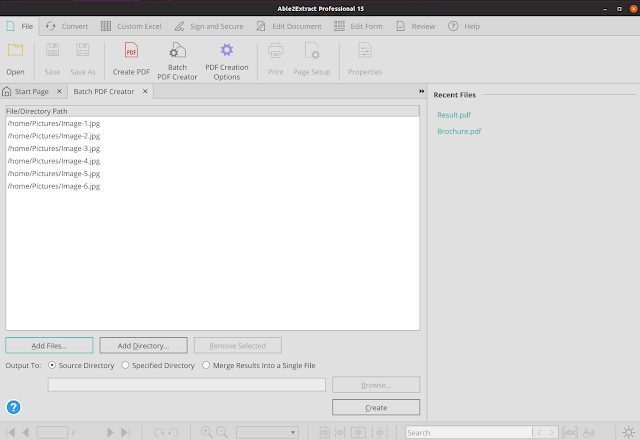
Task: Toggle match case Aa icon
Action: [589, 432]
